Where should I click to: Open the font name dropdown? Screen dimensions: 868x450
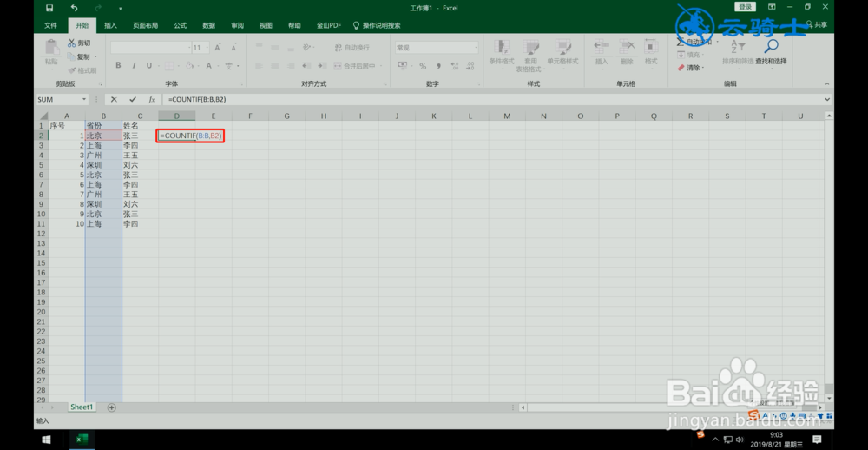coord(187,48)
